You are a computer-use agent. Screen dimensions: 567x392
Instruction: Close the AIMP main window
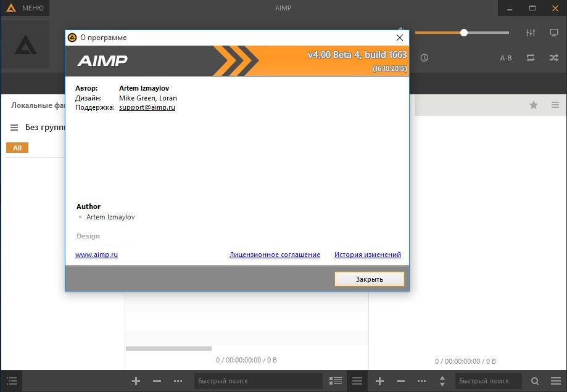click(555, 8)
